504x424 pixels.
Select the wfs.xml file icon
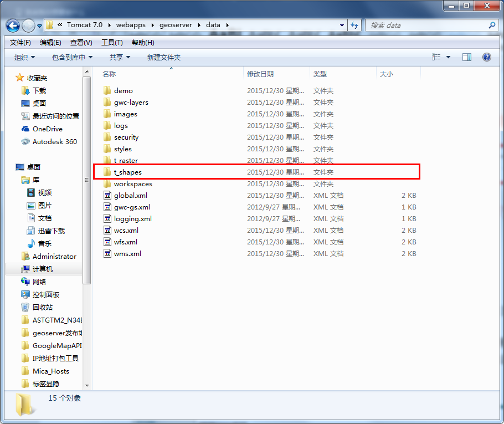click(x=107, y=241)
